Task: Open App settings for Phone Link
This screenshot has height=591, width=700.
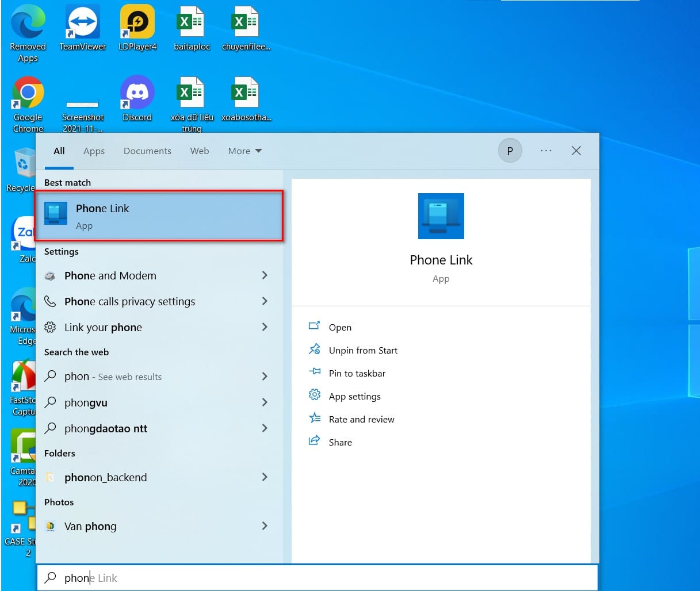Action: [x=355, y=396]
